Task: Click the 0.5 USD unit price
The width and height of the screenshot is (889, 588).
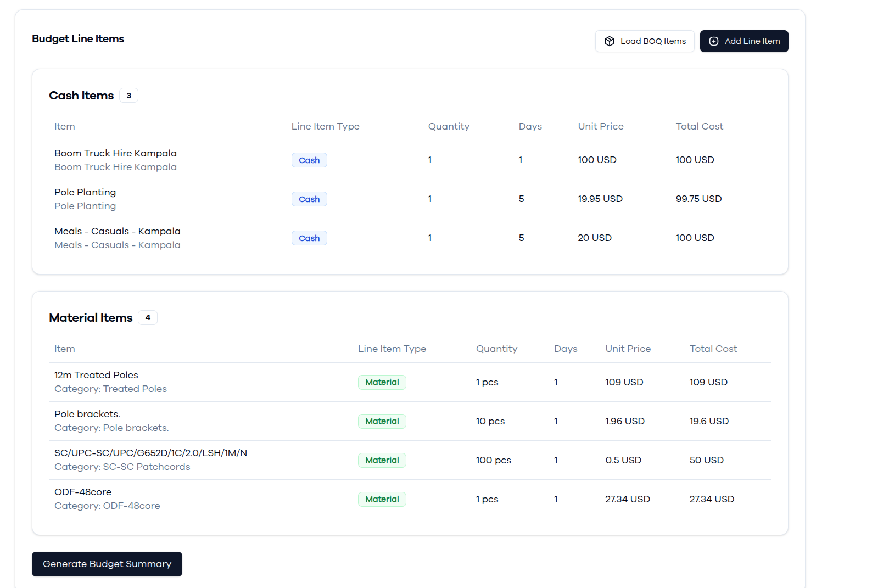Action: [623, 460]
